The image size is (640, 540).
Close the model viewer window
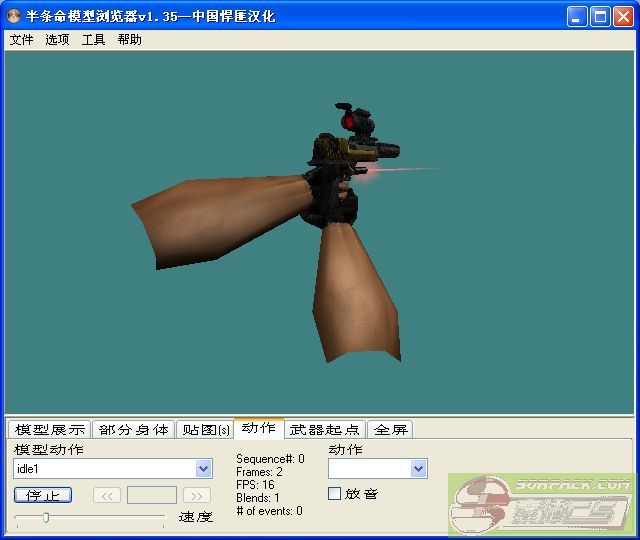tap(624, 17)
